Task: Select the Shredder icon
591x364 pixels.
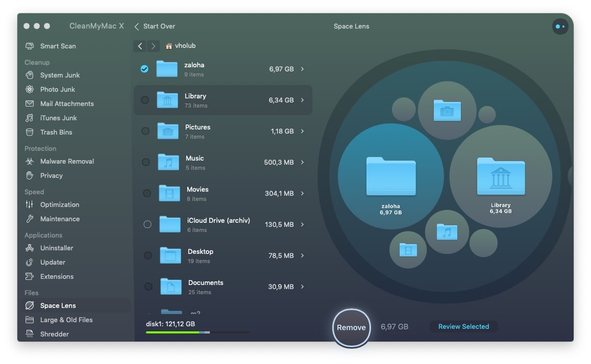Action: coord(30,334)
